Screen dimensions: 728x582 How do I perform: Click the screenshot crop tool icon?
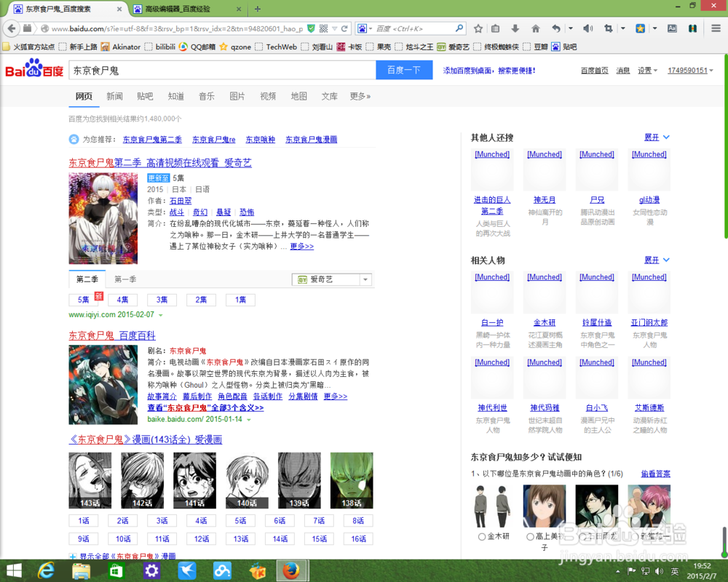(608, 29)
